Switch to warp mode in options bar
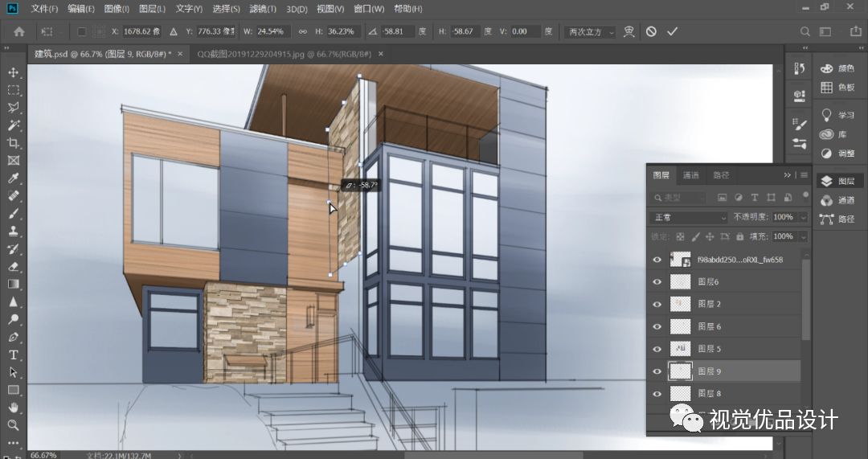 click(x=628, y=31)
